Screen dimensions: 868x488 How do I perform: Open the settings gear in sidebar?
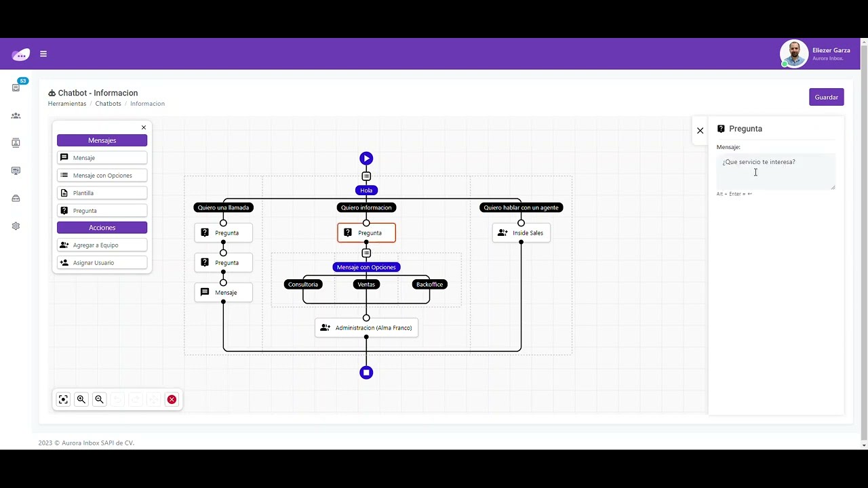(16, 226)
